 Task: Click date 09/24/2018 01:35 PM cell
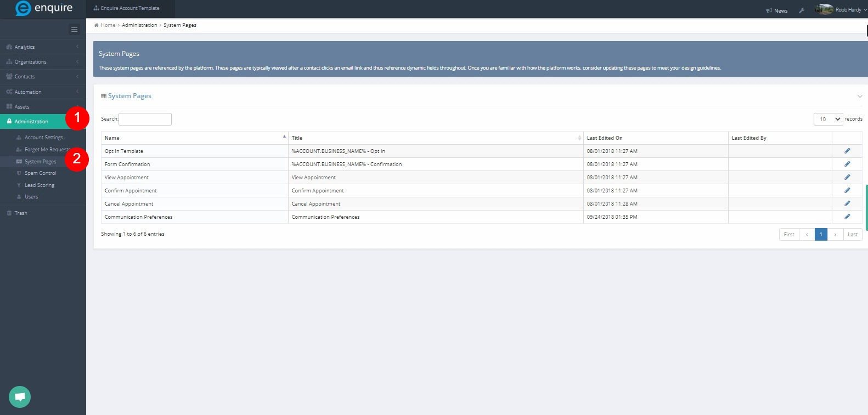[656, 217]
